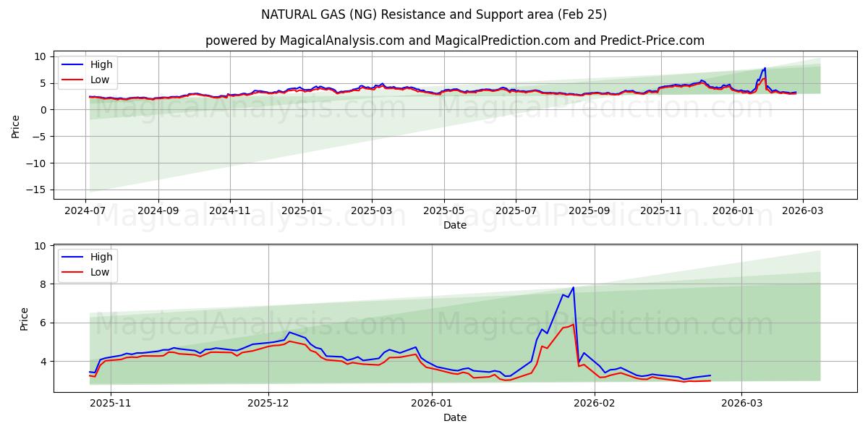This screenshot has height=434, width=868.
Task: Toggle the High entry in bottom legend
Action: coord(101,256)
